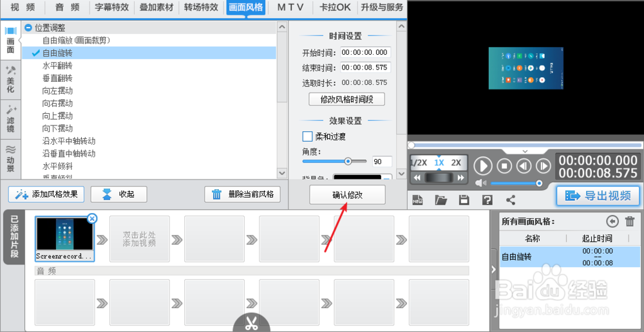
Task: Click the 双击此处添加视频 placeholder
Action: click(140, 239)
